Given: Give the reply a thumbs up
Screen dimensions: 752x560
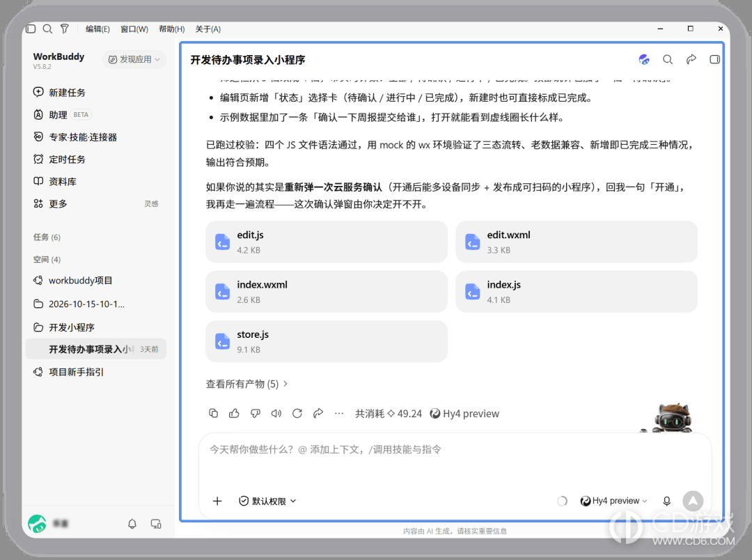Looking at the screenshot, I should coord(234,413).
